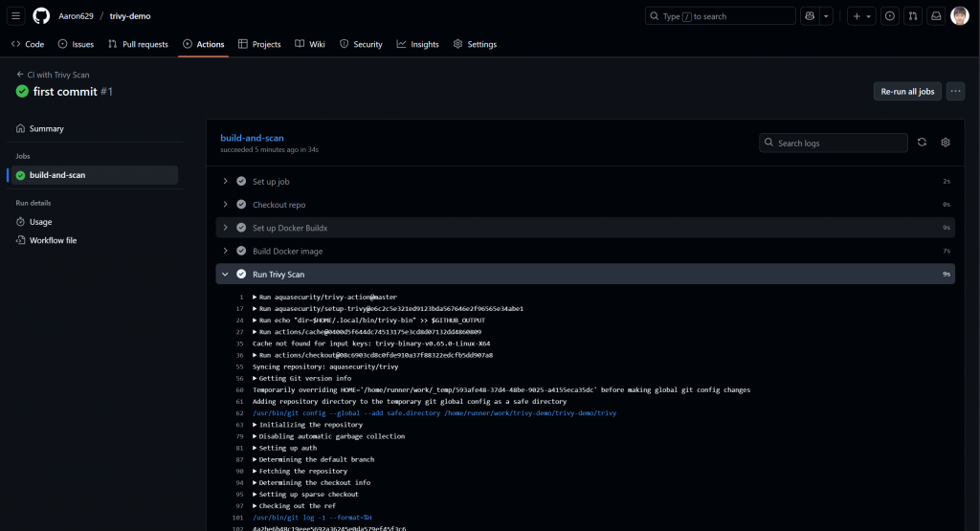Image resolution: width=980 pixels, height=531 pixels.
Task: Click log line number 35
Action: tap(239, 343)
